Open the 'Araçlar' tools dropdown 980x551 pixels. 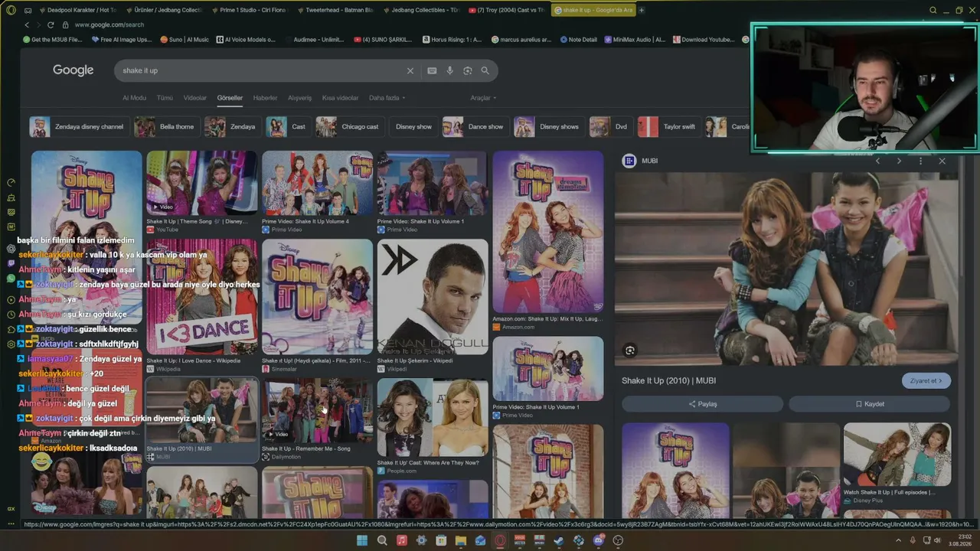point(483,98)
